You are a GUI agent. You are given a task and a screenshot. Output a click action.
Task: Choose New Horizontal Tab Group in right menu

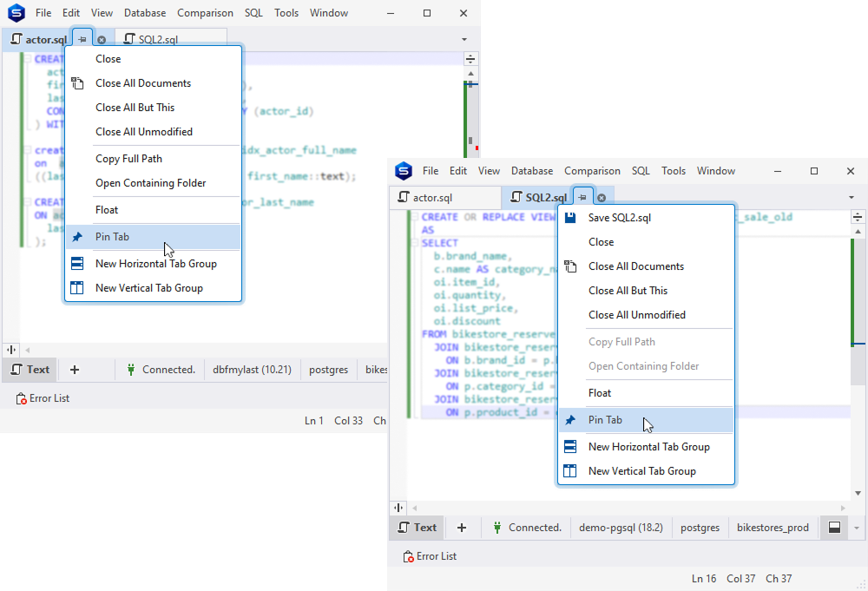(x=646, y=447)
